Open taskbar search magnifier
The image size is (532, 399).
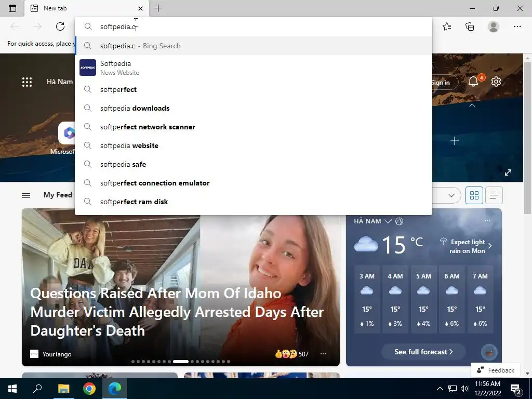[37, 389]
